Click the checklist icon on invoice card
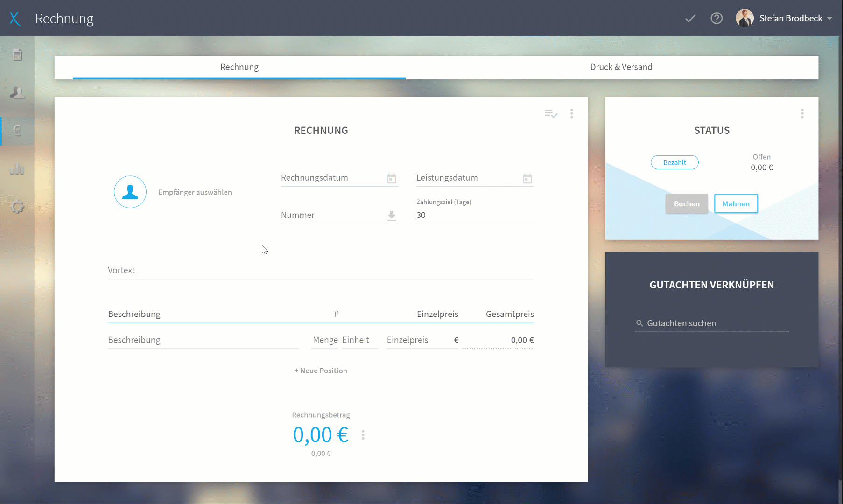This screenshot has height=504, width=843. coord(551,114)
